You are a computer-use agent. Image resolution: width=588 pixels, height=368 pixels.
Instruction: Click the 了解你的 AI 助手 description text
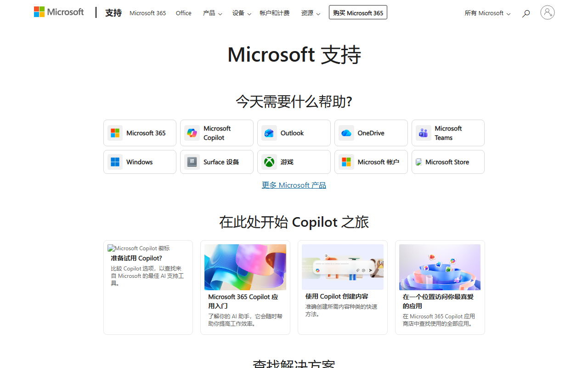click(x=245, y=320)
